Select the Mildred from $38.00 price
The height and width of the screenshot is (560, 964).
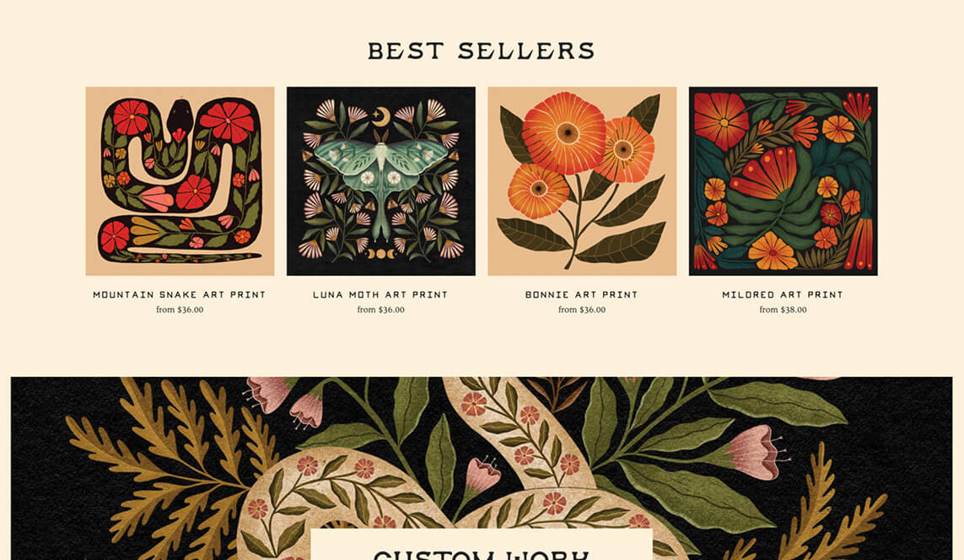coord(783,310)
